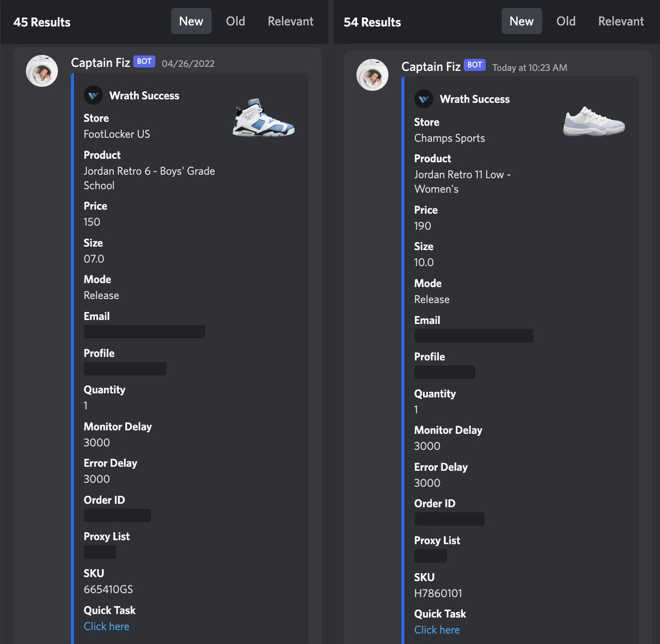The height and width of the screenshot is (644, 660).
Task: Click 04/26/2022 message timestamp
Action: coord(188,64)
